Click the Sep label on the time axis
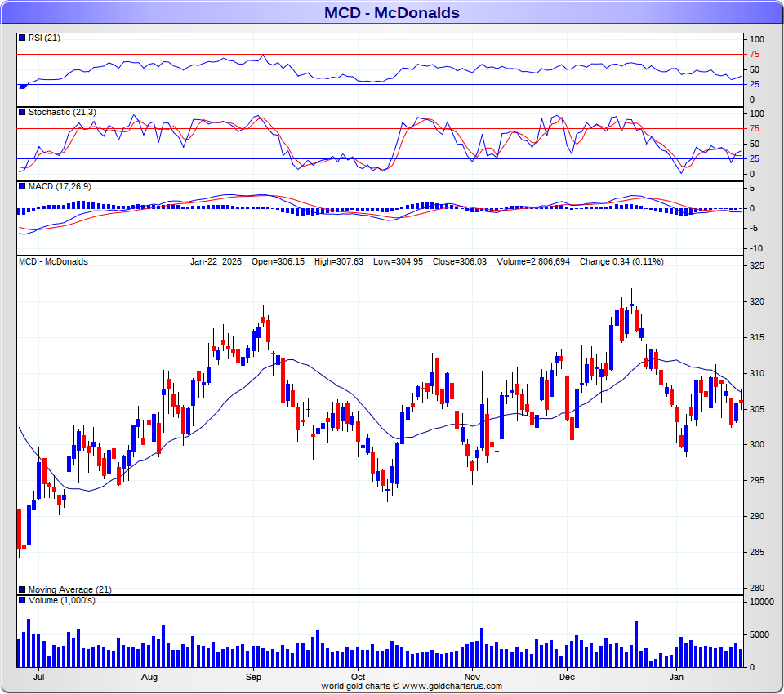 click(x=253, y=677)
